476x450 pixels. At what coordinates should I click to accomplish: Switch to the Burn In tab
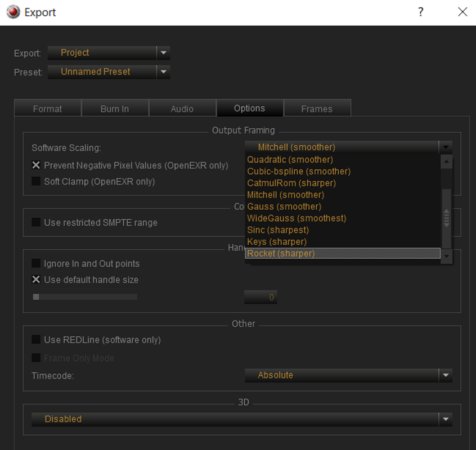[115, 109]
